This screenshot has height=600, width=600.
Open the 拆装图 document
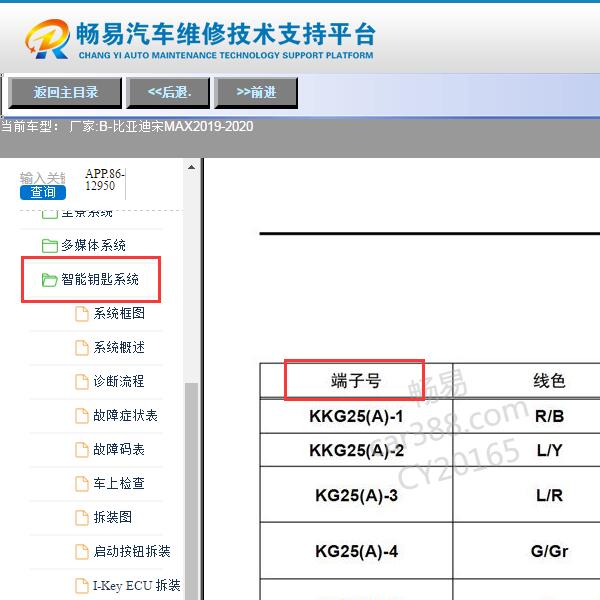coord(112,517)
